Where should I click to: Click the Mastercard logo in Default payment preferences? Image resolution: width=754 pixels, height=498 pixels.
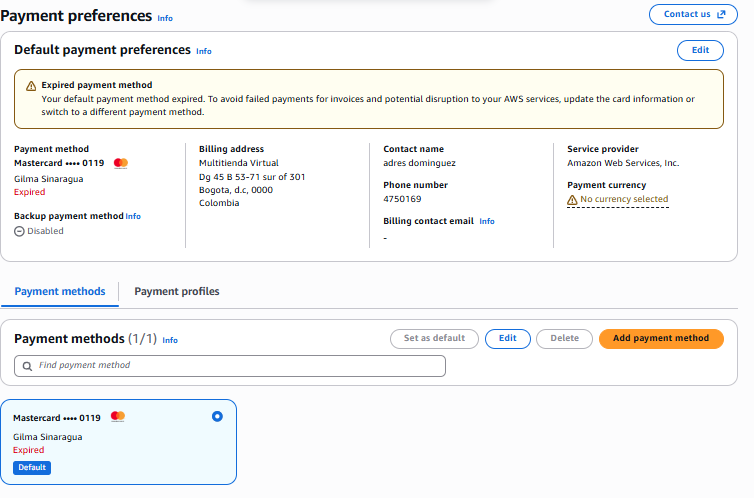(121, 163)
